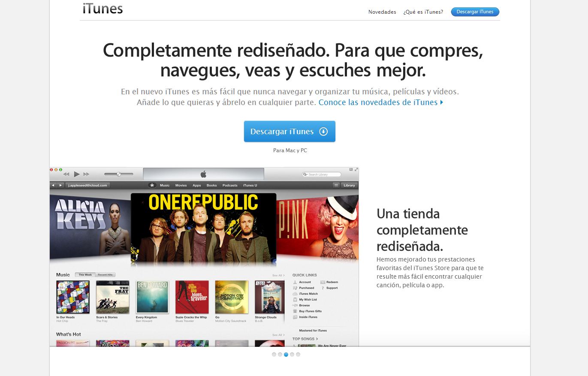The width and height of the screenshot is (588, 376).
Task: Click the Buy iTunes Gifts icon
Action: (295, 311)
